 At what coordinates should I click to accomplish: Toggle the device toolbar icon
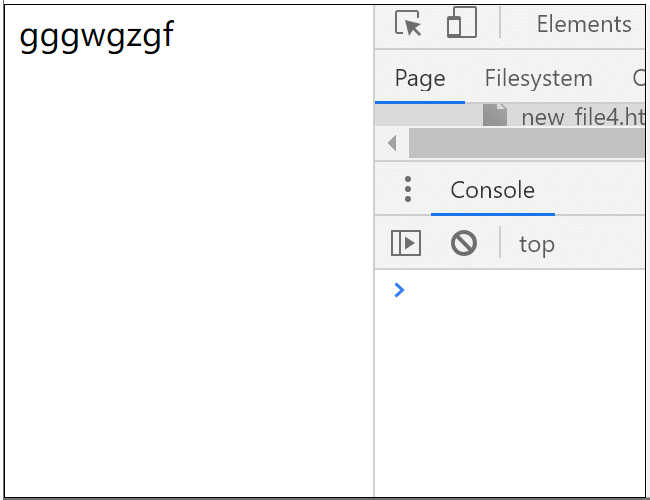[462, 22]
